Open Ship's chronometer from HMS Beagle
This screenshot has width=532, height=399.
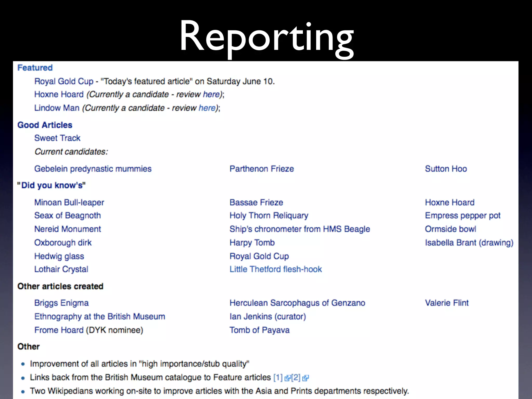point(300,229)
